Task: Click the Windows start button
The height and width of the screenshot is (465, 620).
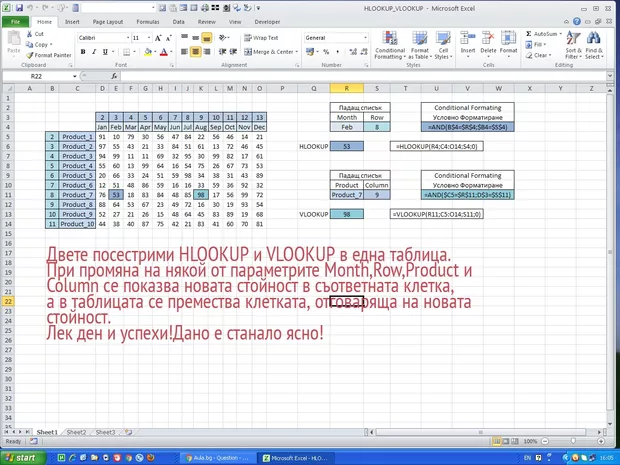Action: (22, 458)
